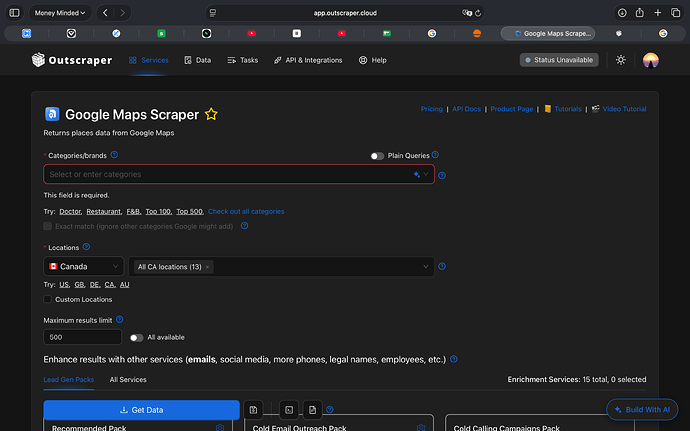Open the Money Minded tab group dropdown

60,13
